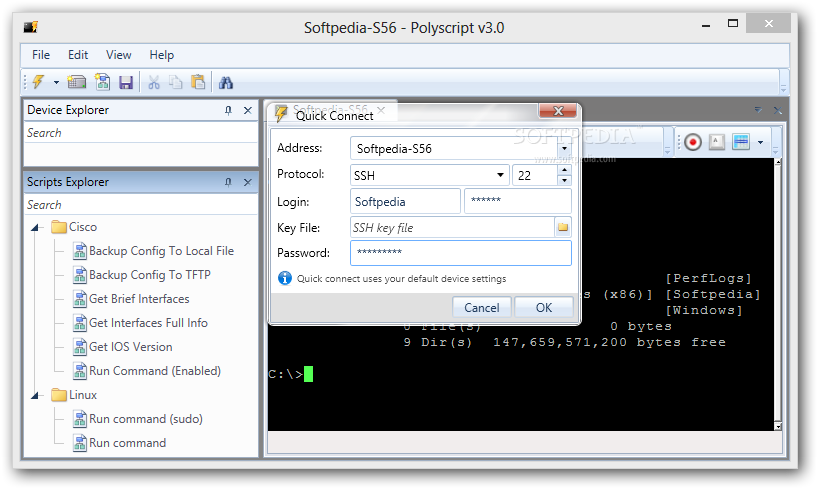Collapse the Cisco folder tree node
This screenshot has height=489, width=818.
click(35, 227)
